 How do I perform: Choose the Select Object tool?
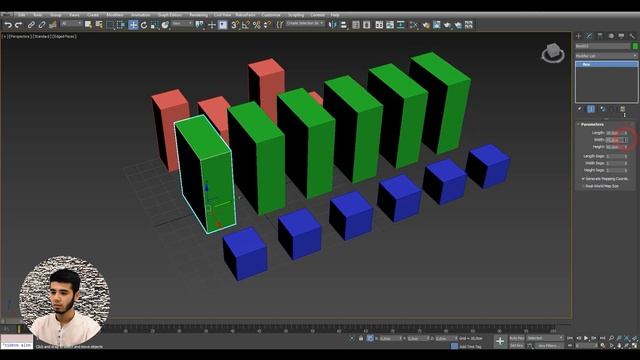pyautogui.click(x=88, y=25)
